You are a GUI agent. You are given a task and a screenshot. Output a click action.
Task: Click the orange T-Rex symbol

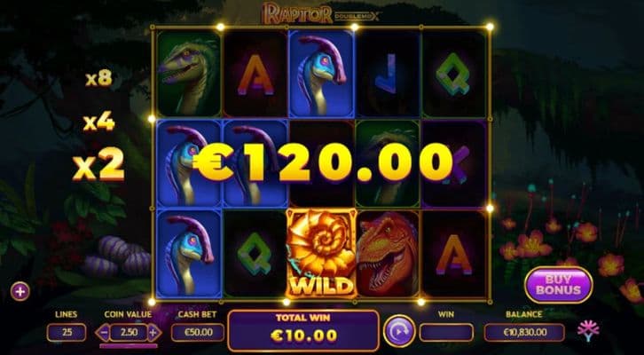(388, 254)
